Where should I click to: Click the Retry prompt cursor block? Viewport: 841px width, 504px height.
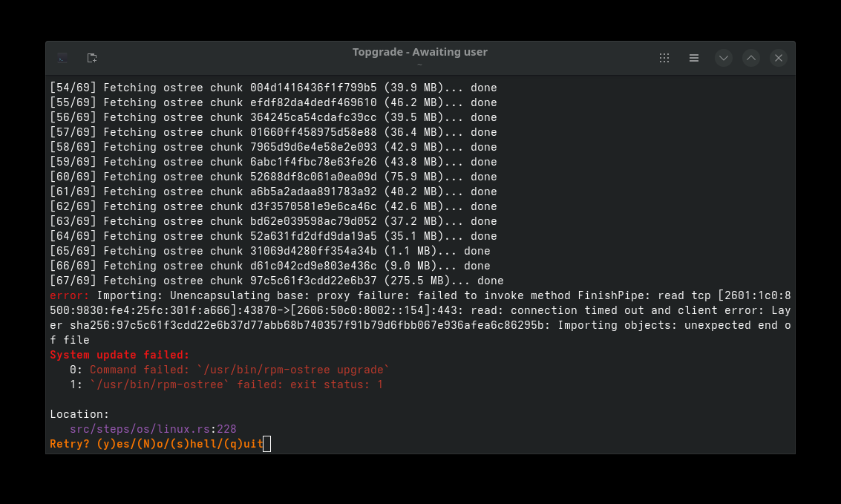[x=266, y=444]
